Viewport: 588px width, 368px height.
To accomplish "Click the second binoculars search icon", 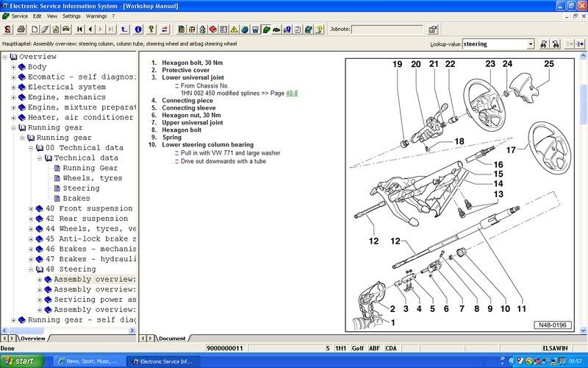I will [556, 44].
